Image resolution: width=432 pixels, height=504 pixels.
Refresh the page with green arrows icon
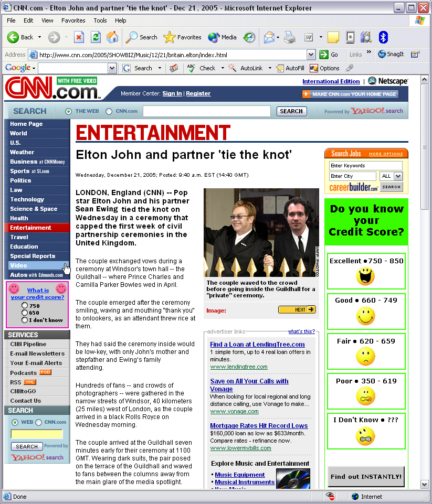[x=96, y=37]
